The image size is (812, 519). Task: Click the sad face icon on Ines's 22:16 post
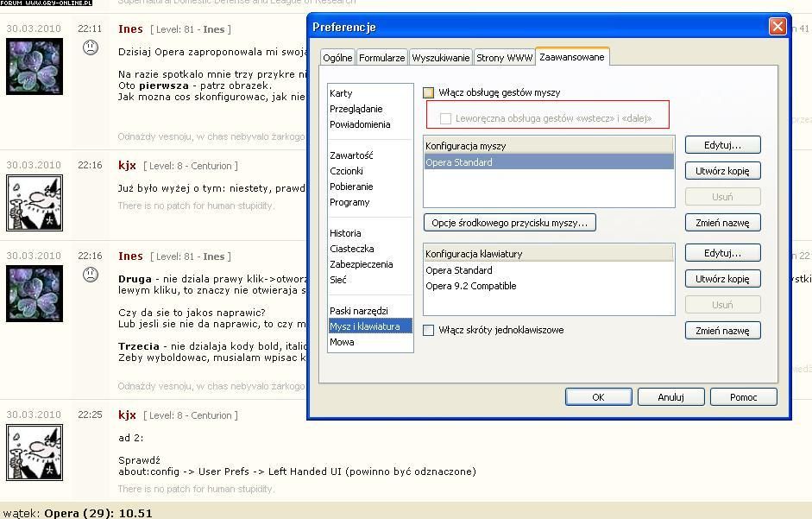click(91, 275)
